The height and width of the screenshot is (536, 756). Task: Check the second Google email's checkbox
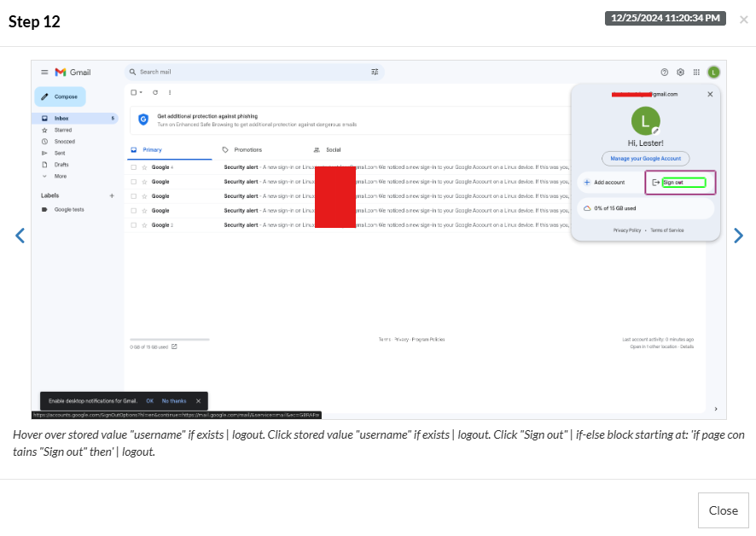[x=134, y=182]
